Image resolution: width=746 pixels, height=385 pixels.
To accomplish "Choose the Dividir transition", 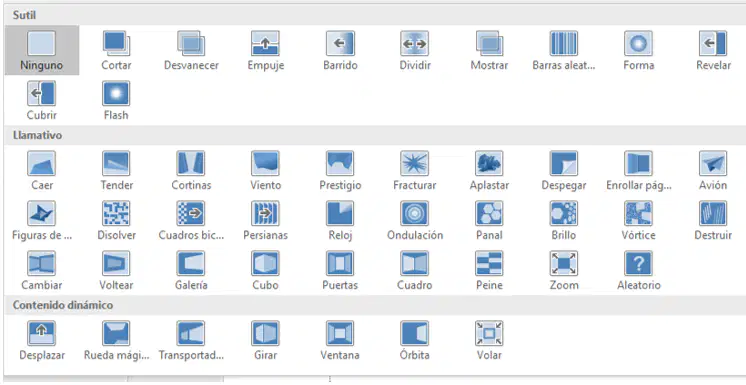I will click(x=415, y=50).
